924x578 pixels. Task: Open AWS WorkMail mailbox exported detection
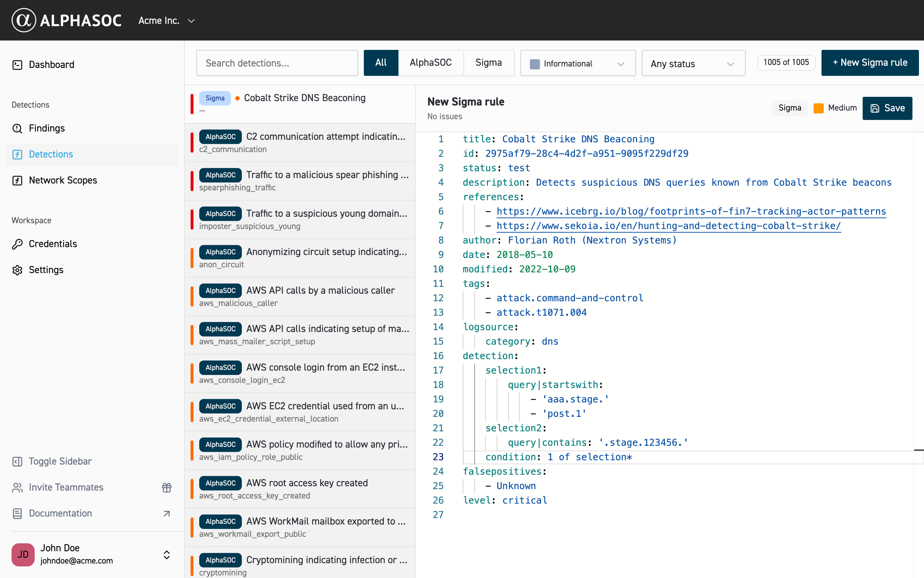click(x=300, y=527)
